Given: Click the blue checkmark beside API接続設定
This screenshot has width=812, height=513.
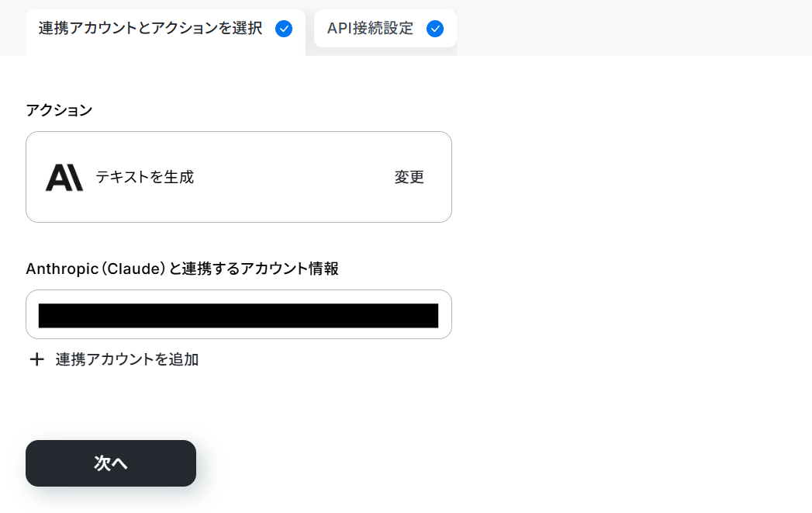Looking at the screenshot, I should pos(435,29).
